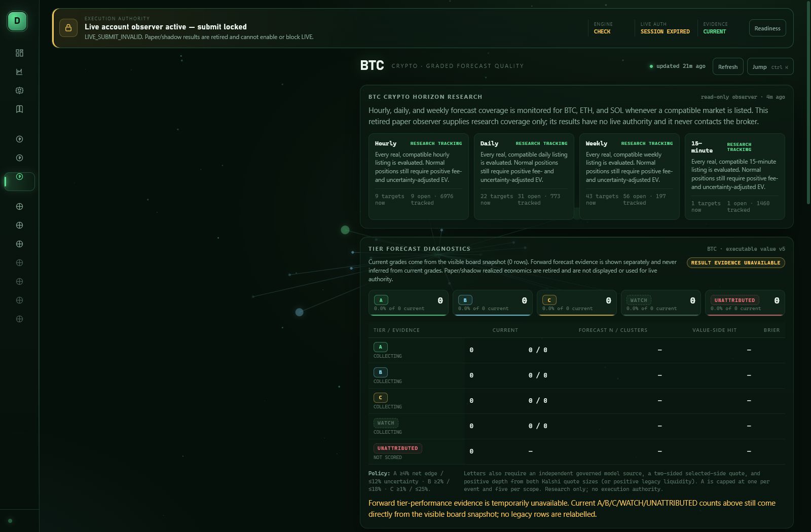Click the 'read-only observer · 4m ago' label
Screen dimensions: 811x532
pyautogui.click(x=743, y=97)
